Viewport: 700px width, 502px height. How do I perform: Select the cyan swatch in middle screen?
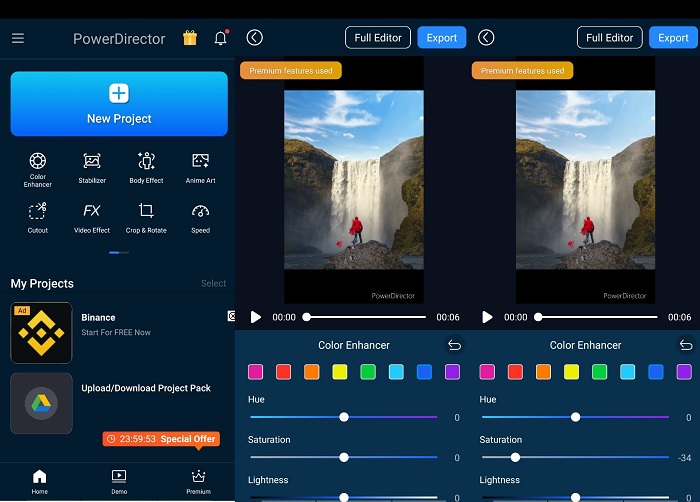click(x=396, y=372)
